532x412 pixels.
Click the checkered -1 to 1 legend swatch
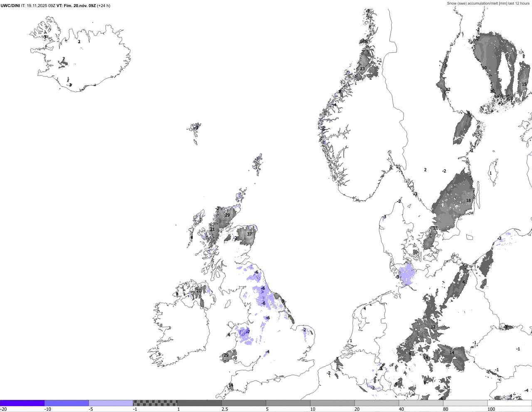[155, 403]
